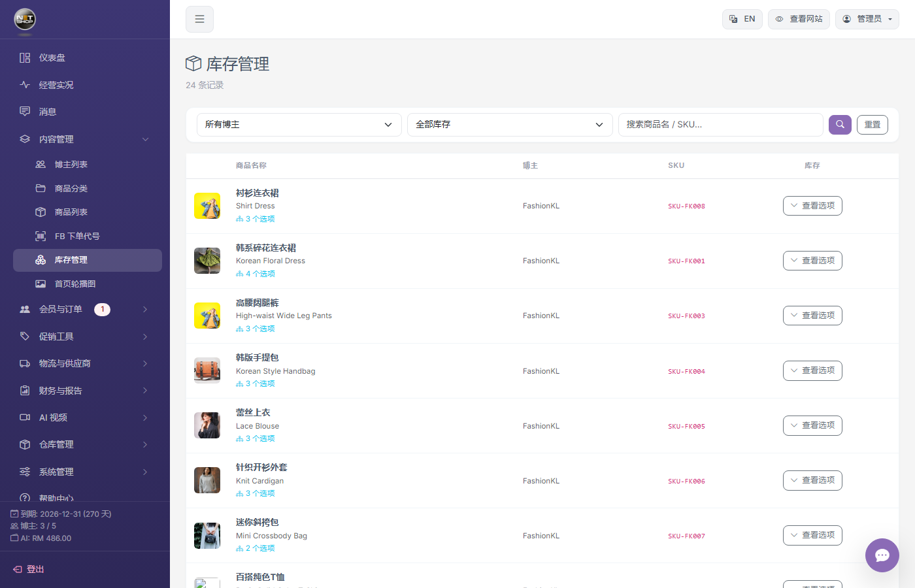Viewport: 915px width, 588px height.
Task: Click the 4 个选项 link under Korean Floral Dress
Action: click(256, 274)
